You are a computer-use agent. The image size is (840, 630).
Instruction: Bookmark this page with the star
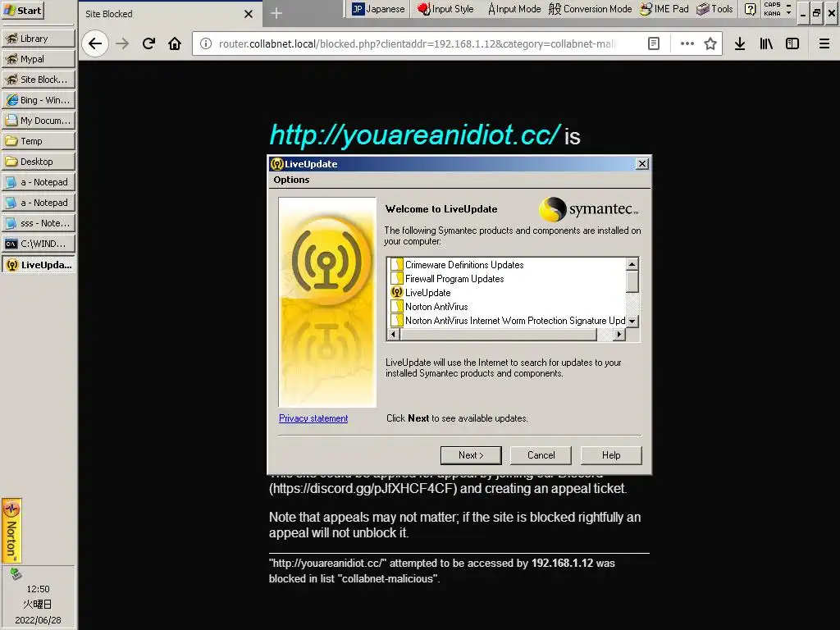(710, 44)
